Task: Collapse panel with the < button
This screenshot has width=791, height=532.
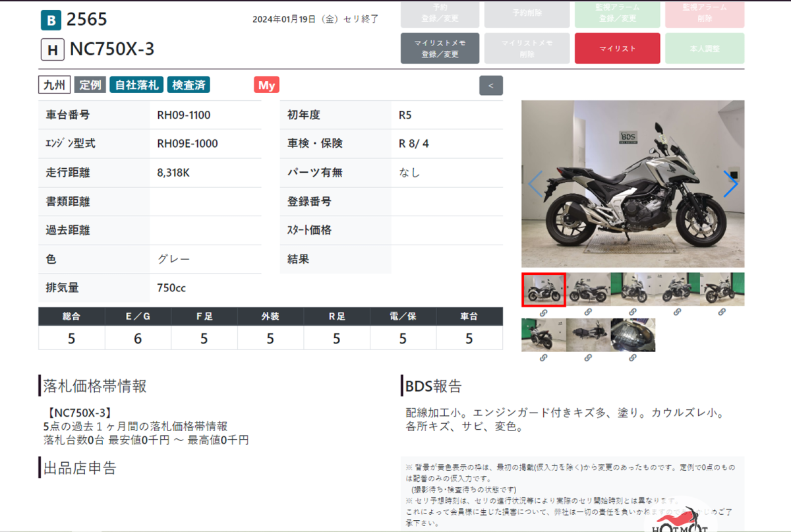Action: tap(491, 86)
